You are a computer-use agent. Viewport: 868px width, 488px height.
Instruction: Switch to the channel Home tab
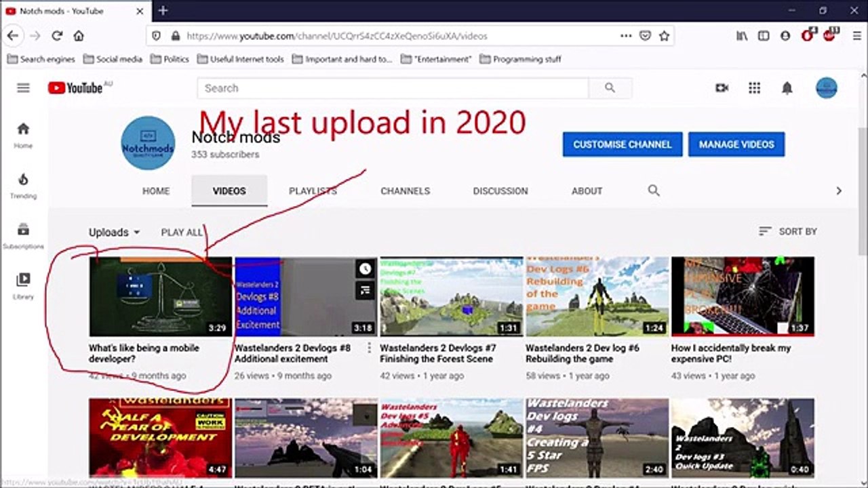156,191
